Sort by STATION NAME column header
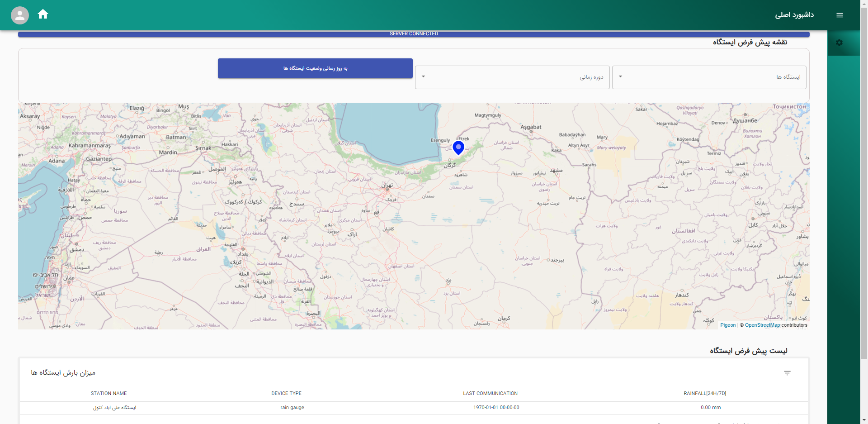Viewport: 868px width, 424px height. pos(108,393)
